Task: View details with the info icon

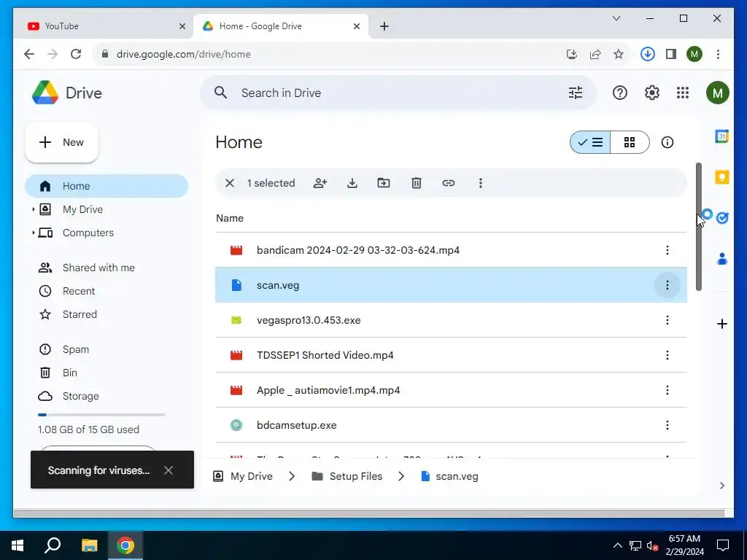Action: [667, 142]
